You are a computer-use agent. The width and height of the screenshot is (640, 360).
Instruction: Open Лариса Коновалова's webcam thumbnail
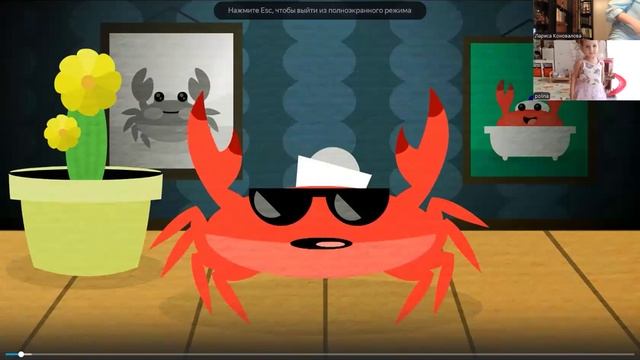coord(587,19)
